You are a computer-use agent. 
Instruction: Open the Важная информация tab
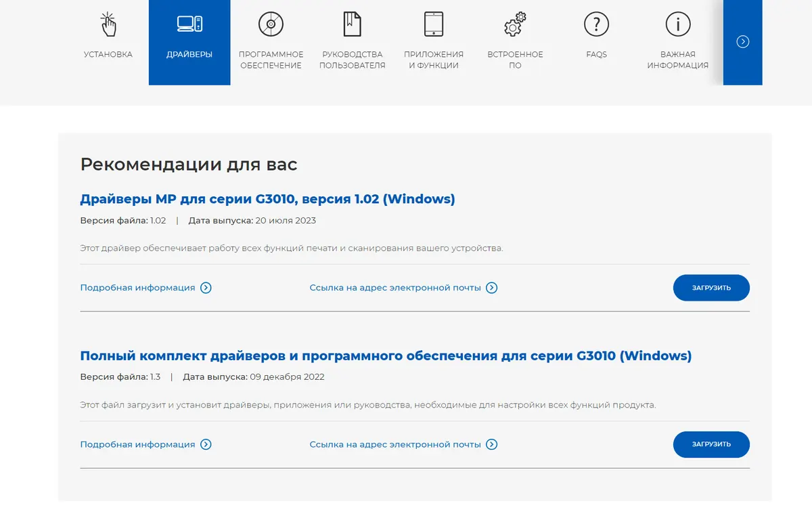[x=677, y=43]
